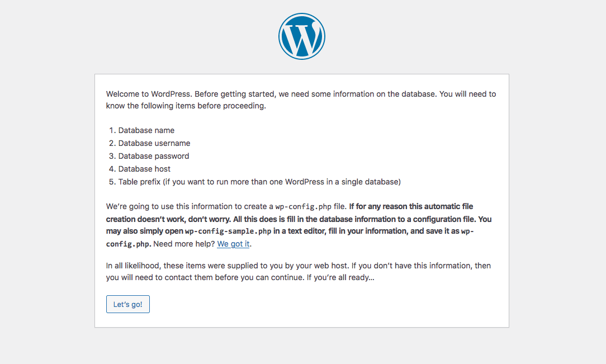Click the circular WordPress badge above the panel

point(302,36)
